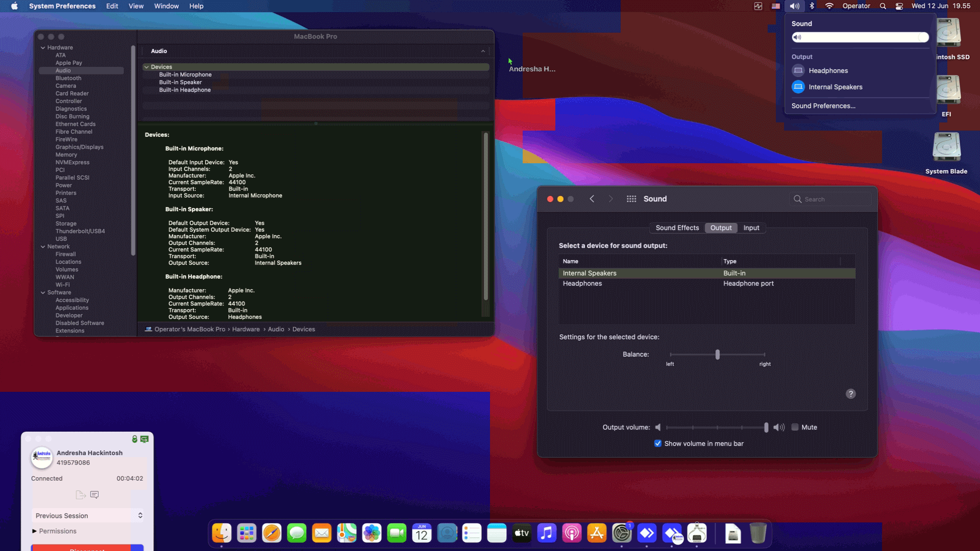Image resolution: width=980 pixels, height=551 pixels.
Task: Collapse Audio header chevron
Action: (x=483, y=51)
